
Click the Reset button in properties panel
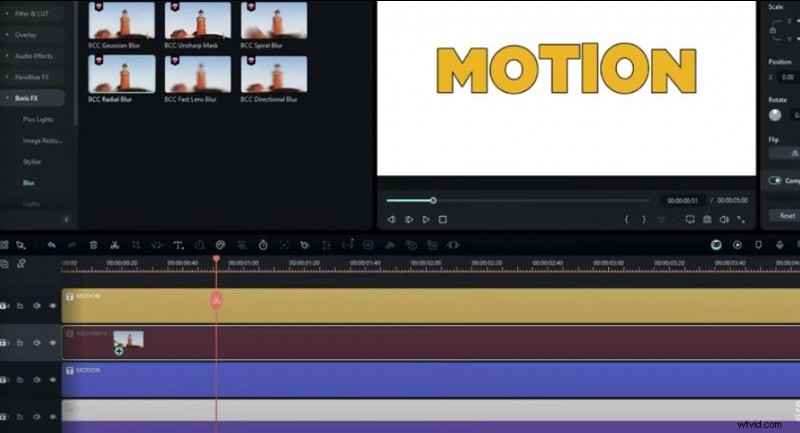click(x=786, y=215)
